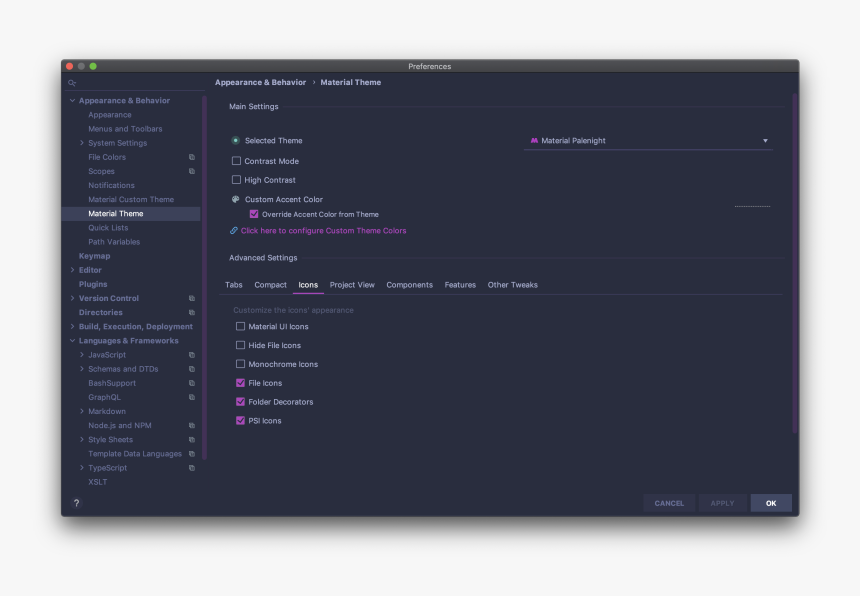Click the chain link icon before Custom Theme Colors
The height and width of the screenshot is (596, 860).
(x=234, y=230)
